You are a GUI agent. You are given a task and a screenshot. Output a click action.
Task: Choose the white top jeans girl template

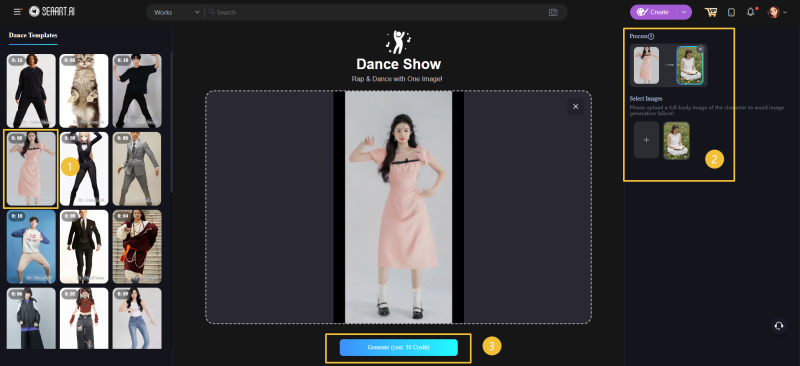[x=137, y=318]
